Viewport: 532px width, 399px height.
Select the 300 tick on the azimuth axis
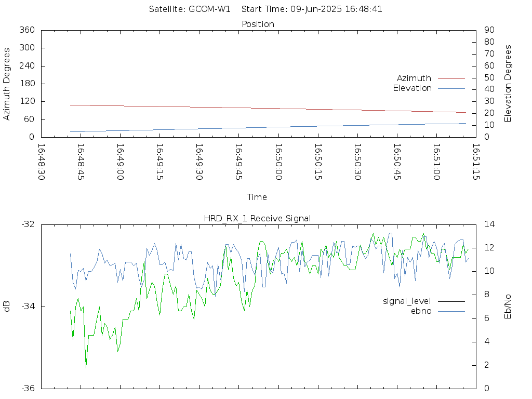pos(27,48)
